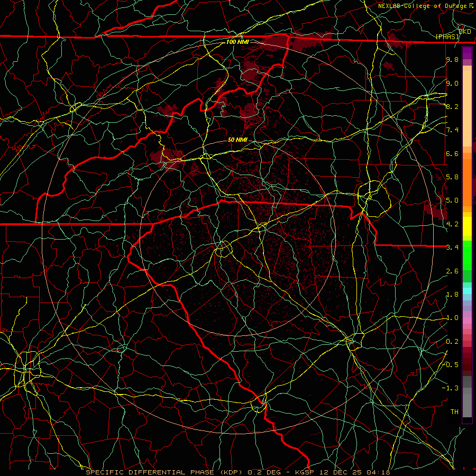Screen dimensions: 476x476
Task: Click the 9.0 value on the color scale
Action: [x=452, y=83]
